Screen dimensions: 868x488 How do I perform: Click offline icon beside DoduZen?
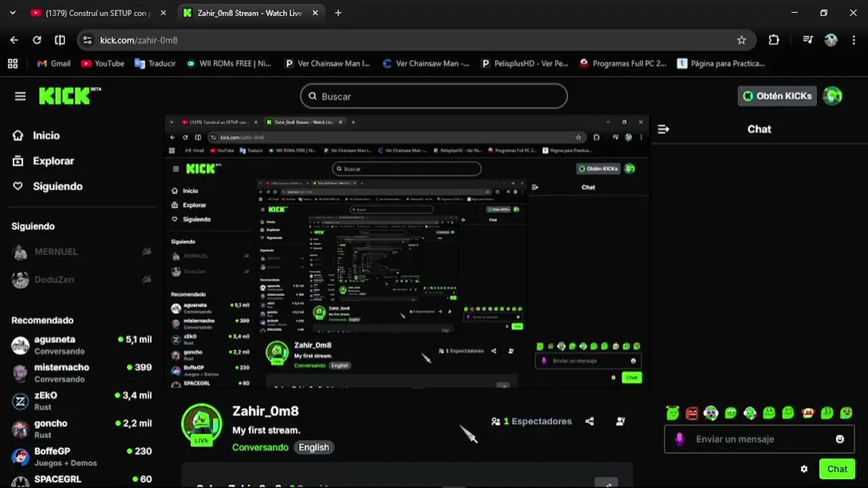tap(146, 279)
